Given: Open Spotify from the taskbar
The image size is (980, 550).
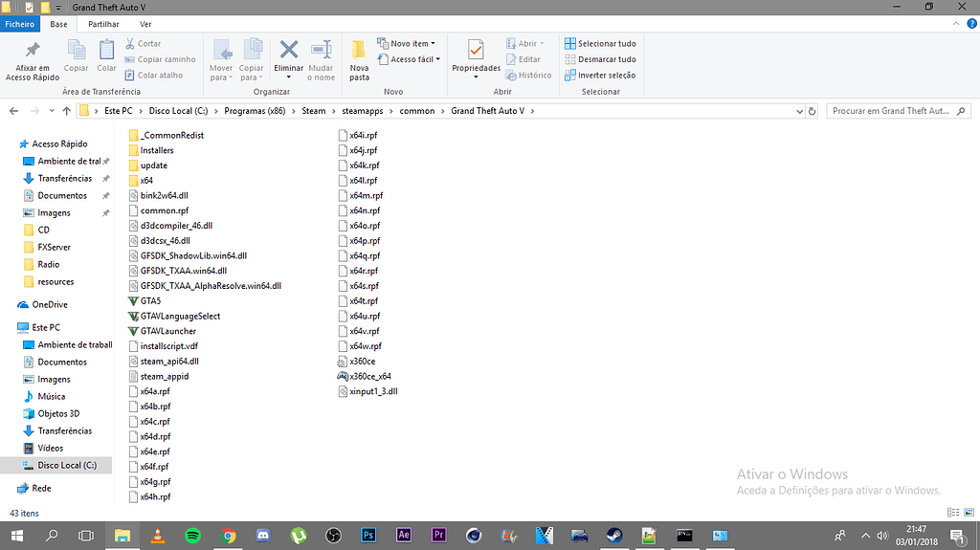Looking at the screenshot, I should tap(192, 536).
